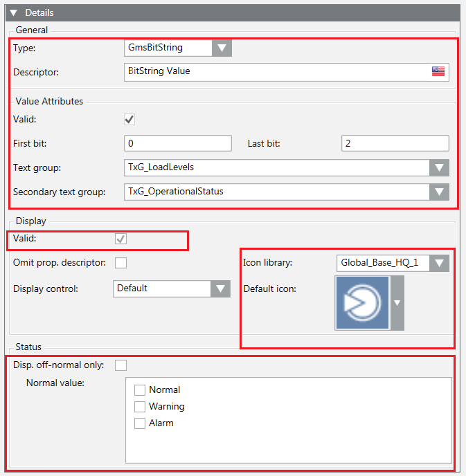Open the Display control dropdown
Image resolution: width=466 pixels, height=476 pixels.
point(220,289)
